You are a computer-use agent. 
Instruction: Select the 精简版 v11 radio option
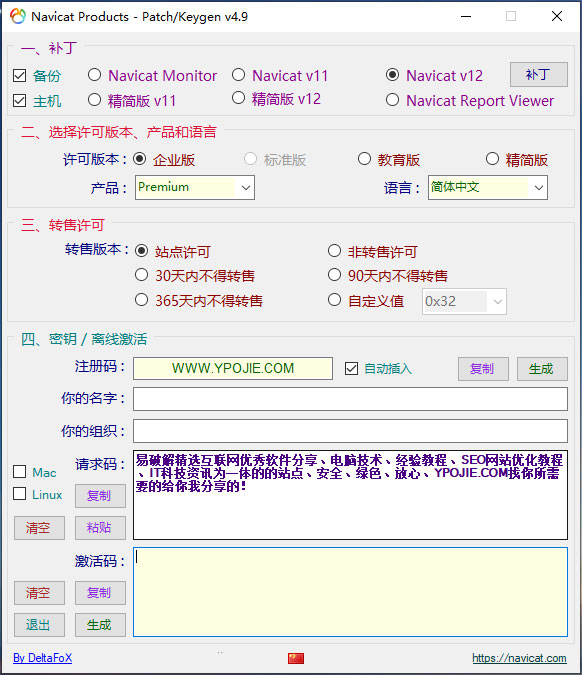coord(94,100)
